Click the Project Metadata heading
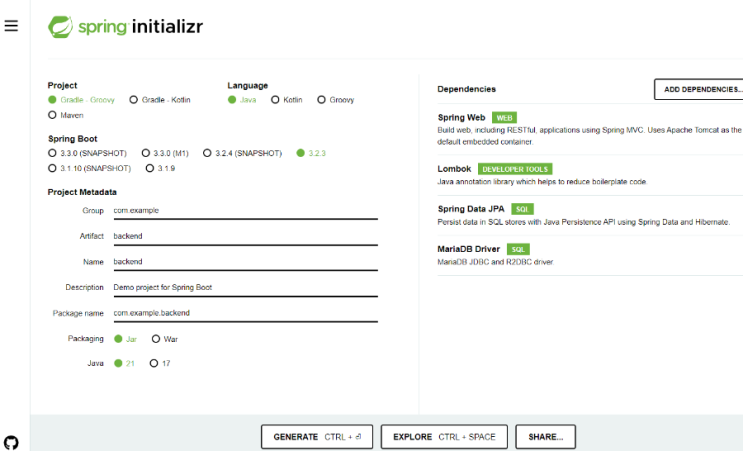Viewport: 743px width, 451px height. (82, 192)
